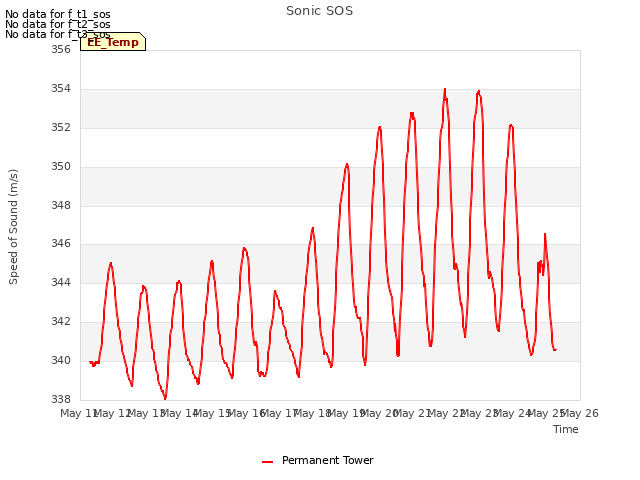The width and height of the screenshot is (640, 480).
Task: Click the 344 y-axis tick label
Action: (61, 282)
